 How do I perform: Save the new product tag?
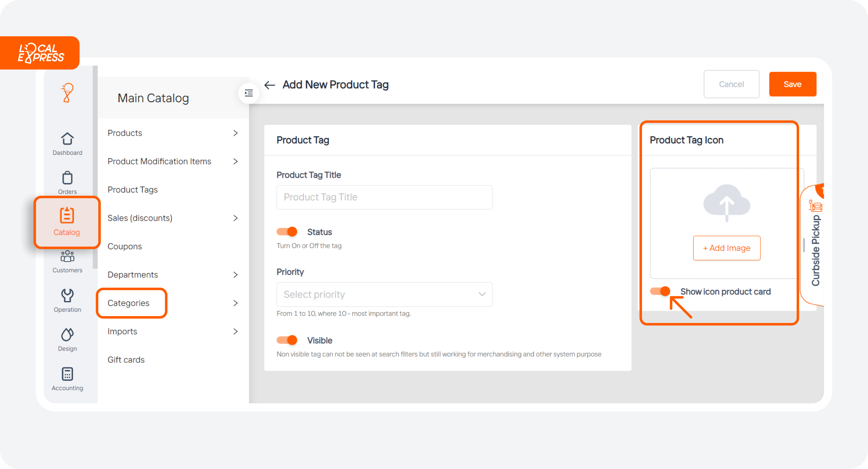click(793, 84)
